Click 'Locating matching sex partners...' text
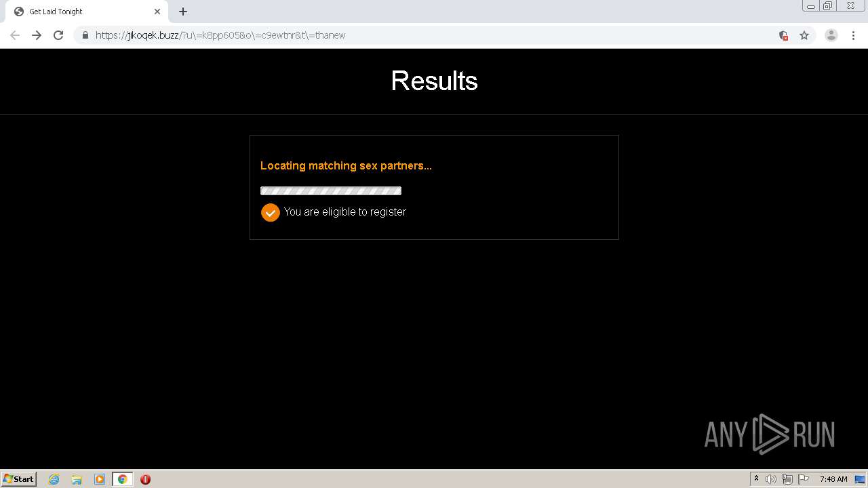 click(346, 165)
